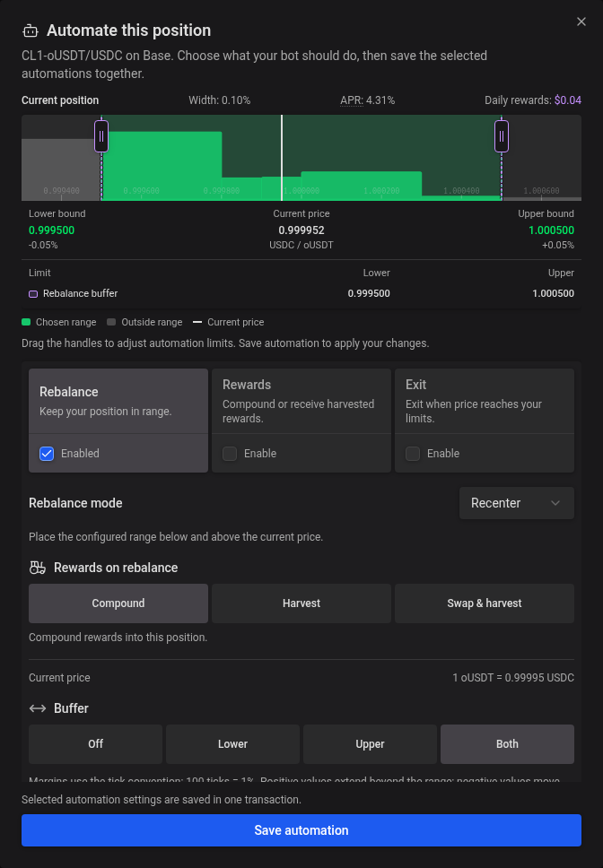Choose Harvest for rewards on rebalance
The width and height of the screenshot is (603, 868).
point(301,603)
